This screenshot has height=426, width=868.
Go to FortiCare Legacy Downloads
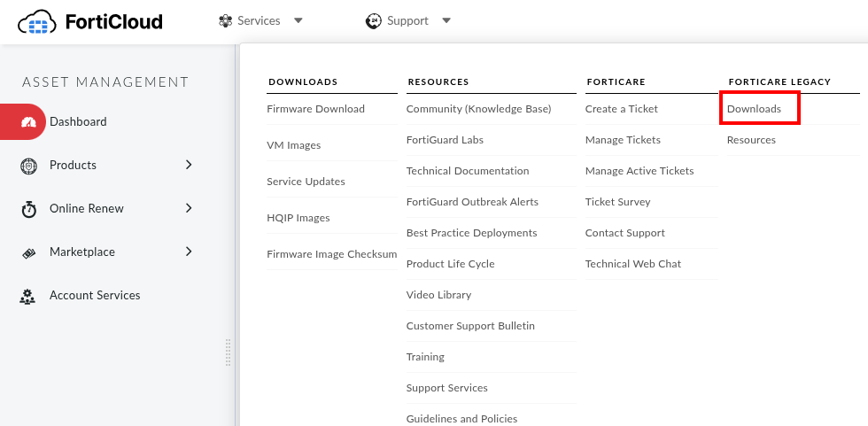pyautogui.click(x=754, y=109)
